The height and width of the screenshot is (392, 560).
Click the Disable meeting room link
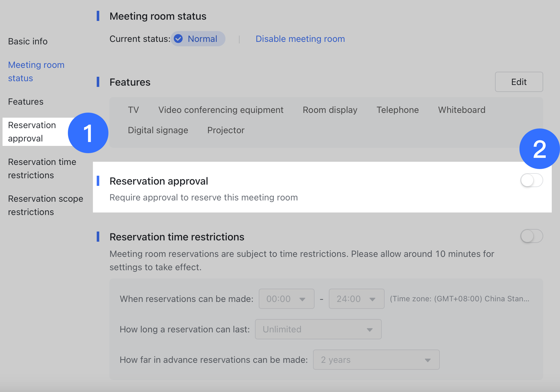coord(300,39)
